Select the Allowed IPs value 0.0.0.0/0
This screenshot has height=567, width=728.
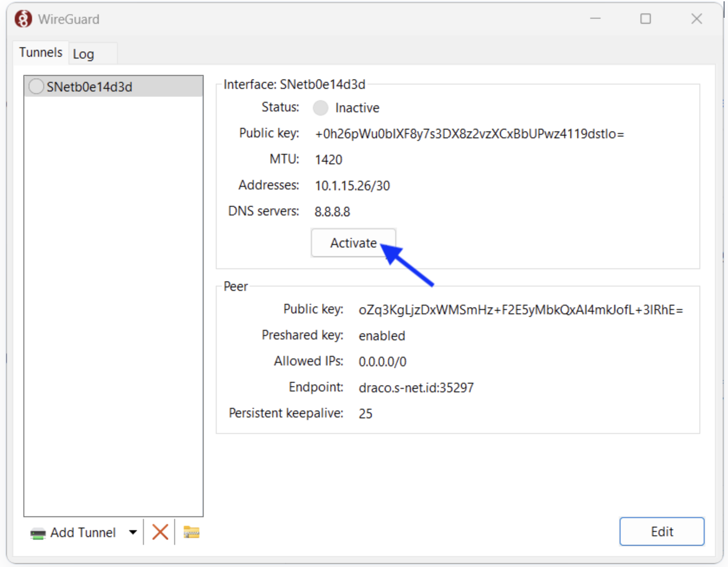383,362
